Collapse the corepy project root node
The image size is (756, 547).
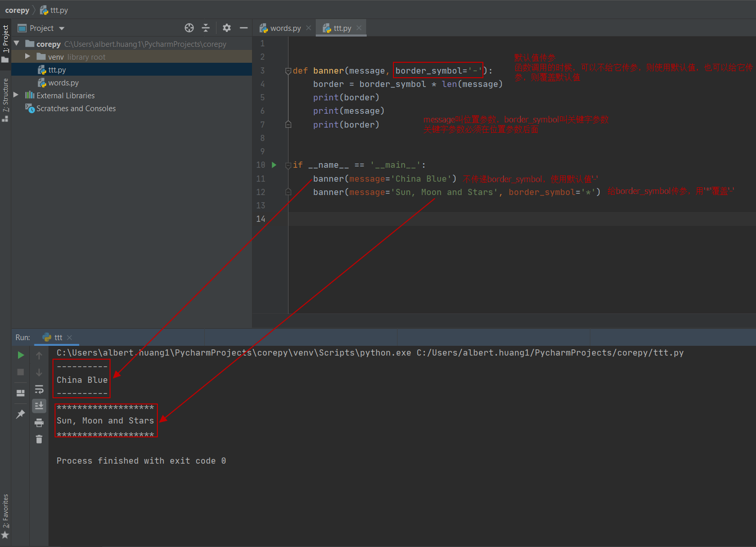[16, 44]
